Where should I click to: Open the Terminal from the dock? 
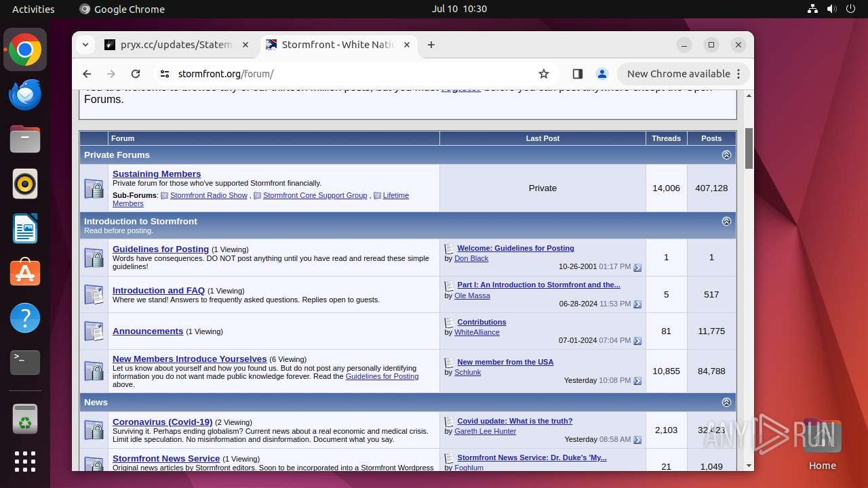click(x=25, y=363)
